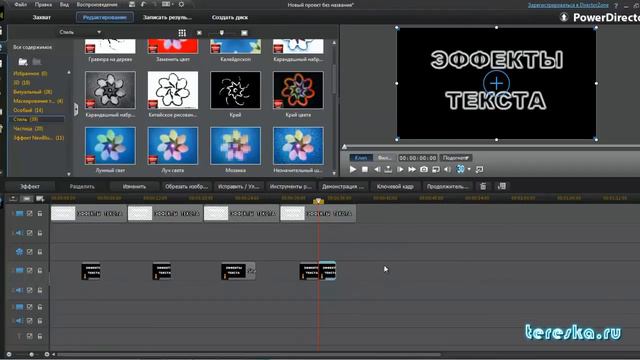Screen dimensions: 640x360
Task: Click the timeline zoom out minus icon
Action: tap(9, 354)
